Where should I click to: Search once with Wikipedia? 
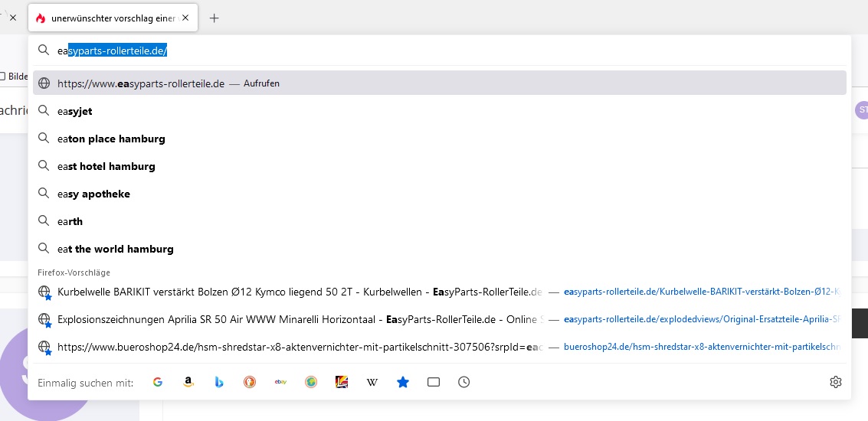pyautogui.click(x=372, y=382)
